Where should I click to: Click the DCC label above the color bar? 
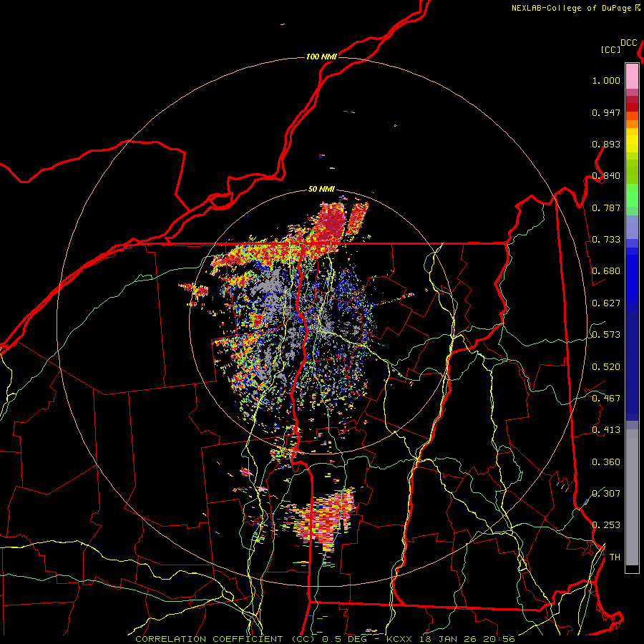(629, 43)
